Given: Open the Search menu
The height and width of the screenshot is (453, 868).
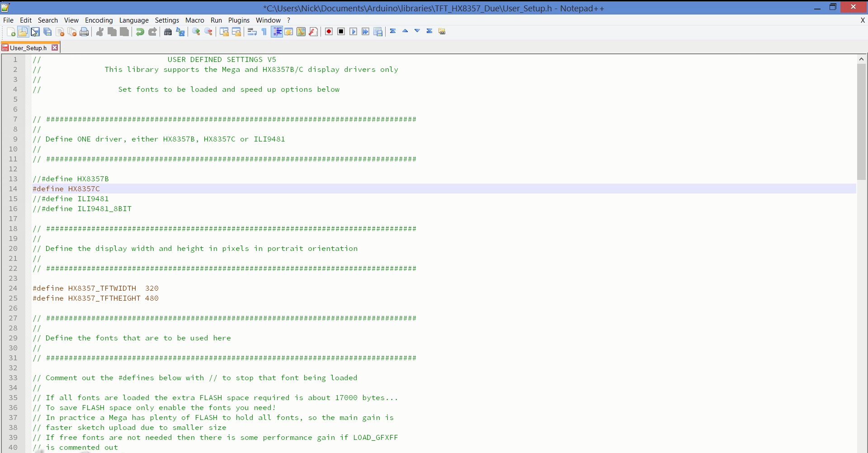Looking at the screenshot, I should (x=48, y=20).
